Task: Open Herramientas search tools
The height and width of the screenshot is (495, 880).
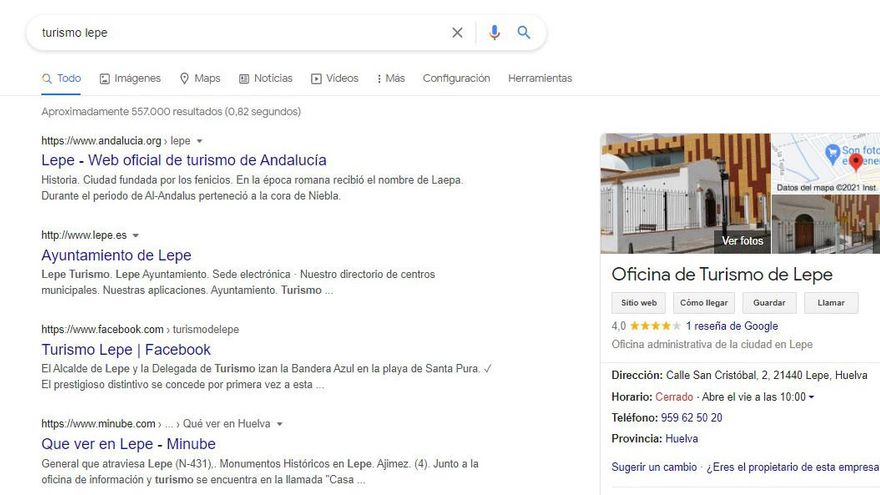Action: (540, 79)
